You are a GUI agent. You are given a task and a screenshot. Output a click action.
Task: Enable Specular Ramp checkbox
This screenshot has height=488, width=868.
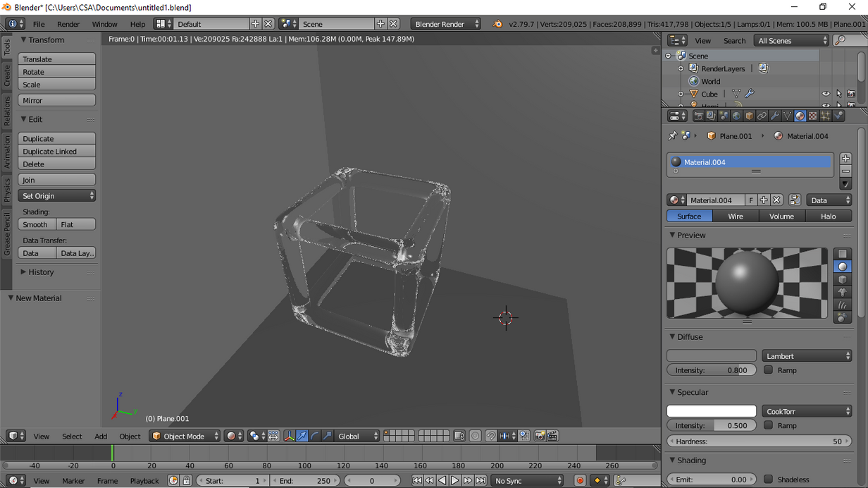click(768, 425)
